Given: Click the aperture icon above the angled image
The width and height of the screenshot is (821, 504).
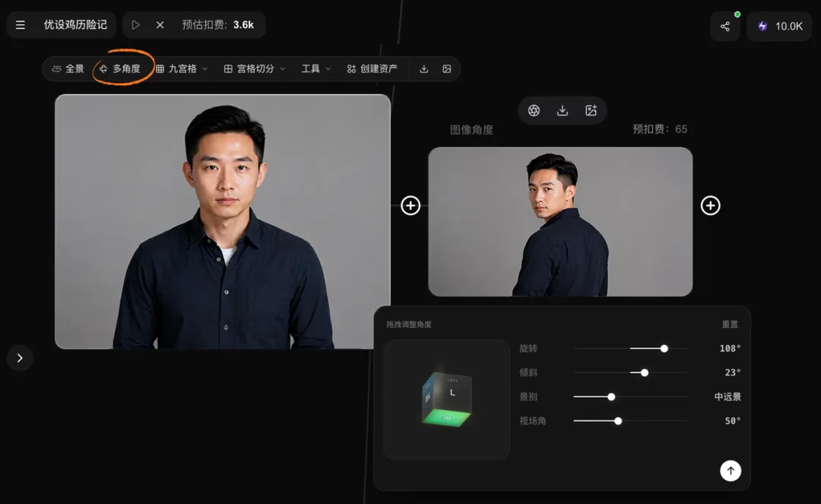Looking at the screenshot, I should [534, 110].
